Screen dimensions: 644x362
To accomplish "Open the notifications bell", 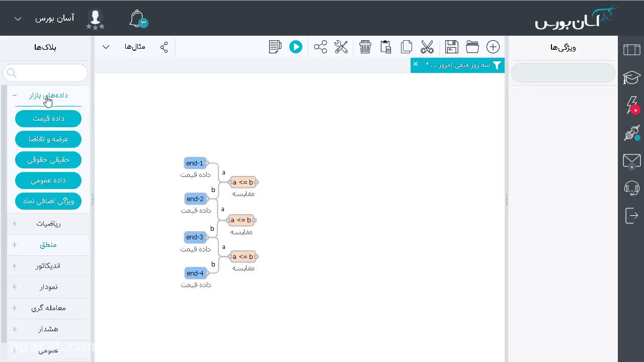I will coord(137,19).
